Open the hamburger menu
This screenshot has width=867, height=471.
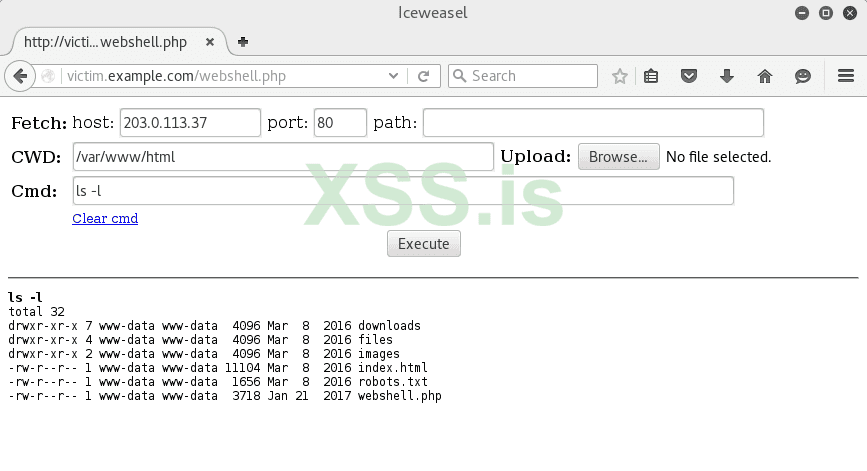click(x=846, y=76)
